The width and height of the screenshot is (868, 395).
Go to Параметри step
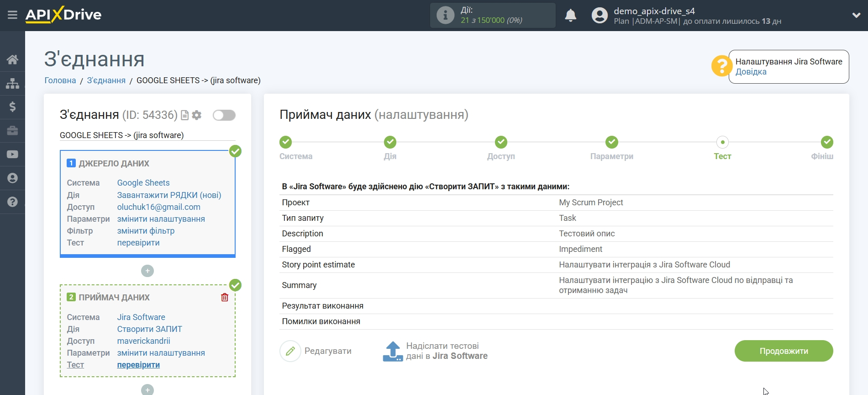coord(612,142)
